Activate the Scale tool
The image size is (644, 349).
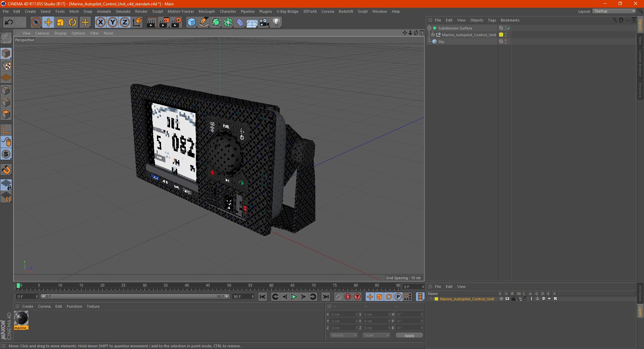point(60,22)
